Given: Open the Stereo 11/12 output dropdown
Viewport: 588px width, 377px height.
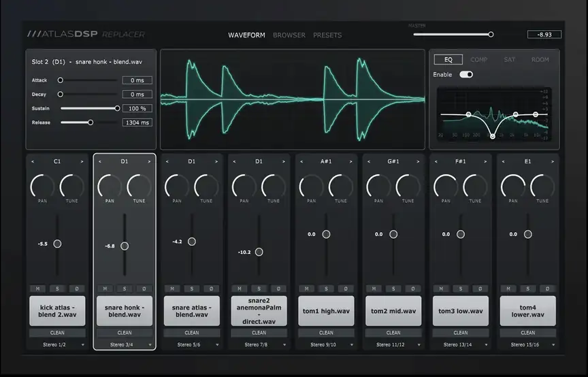Looking at the screenshot, I should 393,344.
